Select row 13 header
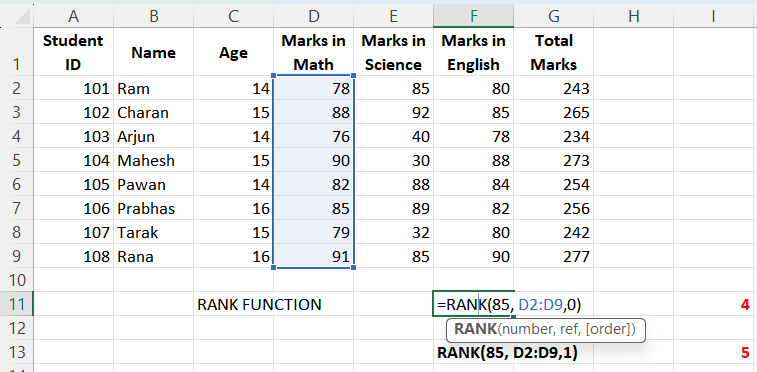The width and height of the screenshot is (757, 372). [16, 352]
